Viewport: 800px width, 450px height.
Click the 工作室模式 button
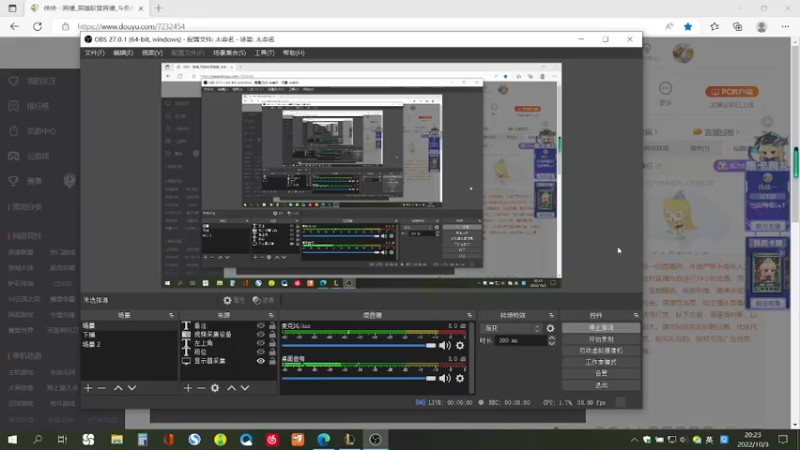tap(601, 362)
